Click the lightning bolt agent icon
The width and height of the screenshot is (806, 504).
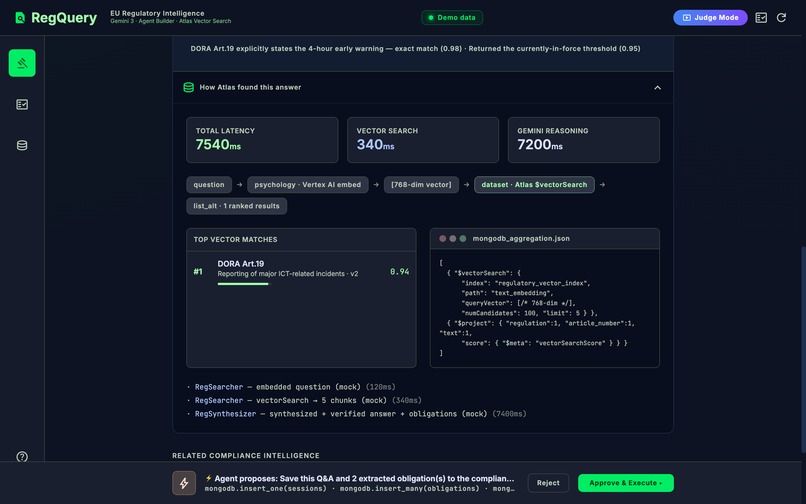click(184, 483)
